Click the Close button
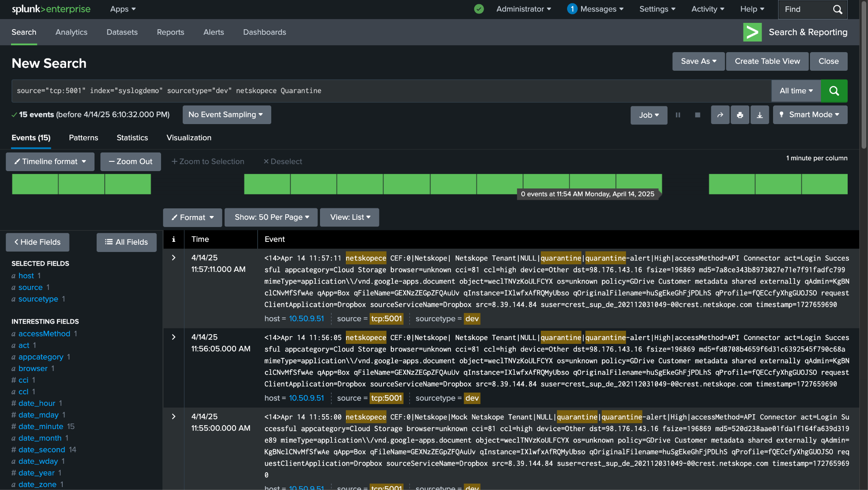 pos(829,61)
